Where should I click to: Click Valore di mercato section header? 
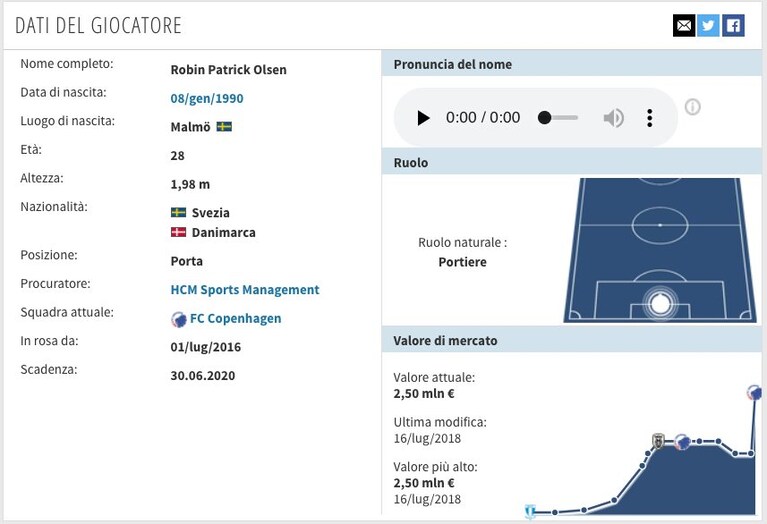(571, 341)
